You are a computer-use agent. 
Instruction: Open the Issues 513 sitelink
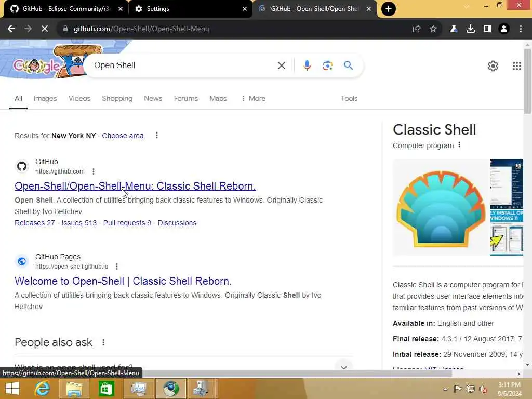coord(79,223)
